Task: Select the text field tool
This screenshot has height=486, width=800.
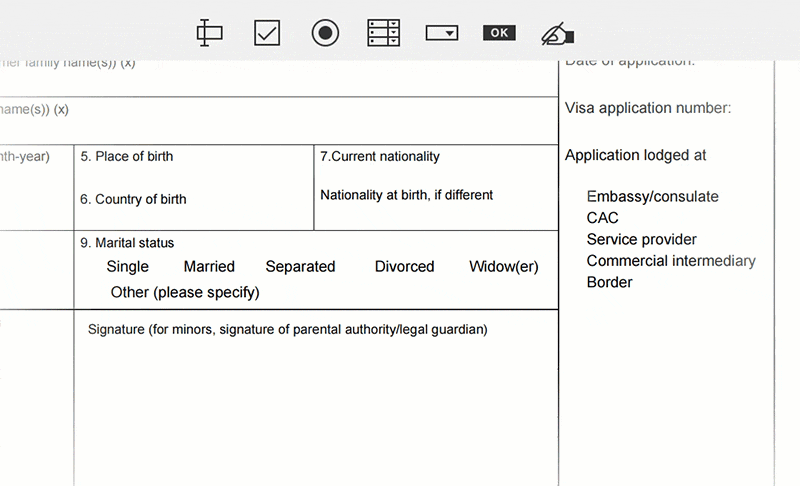Action: point(209,33)
